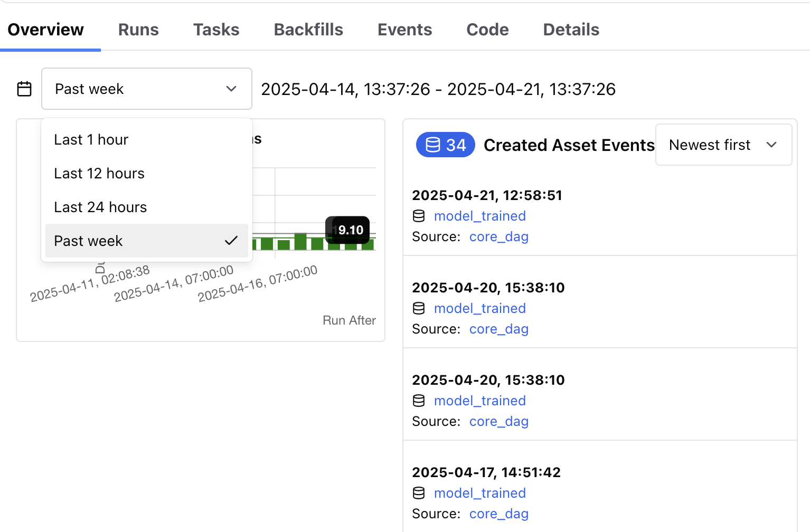This screenshot has height=532, width=810.
Task: Click the chevron arrow in the Past week selector
Action: 231,89
